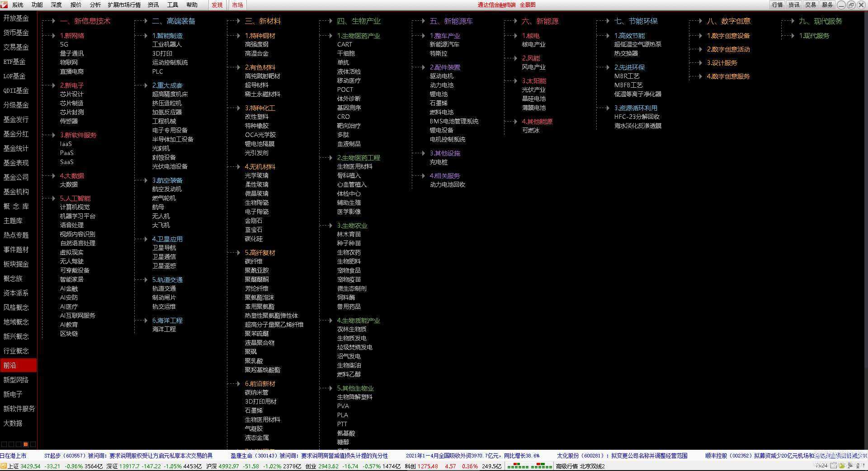The image size is (868, 471).
Task: Click the green-red signal bars indicator
Action: pos(529,466)
